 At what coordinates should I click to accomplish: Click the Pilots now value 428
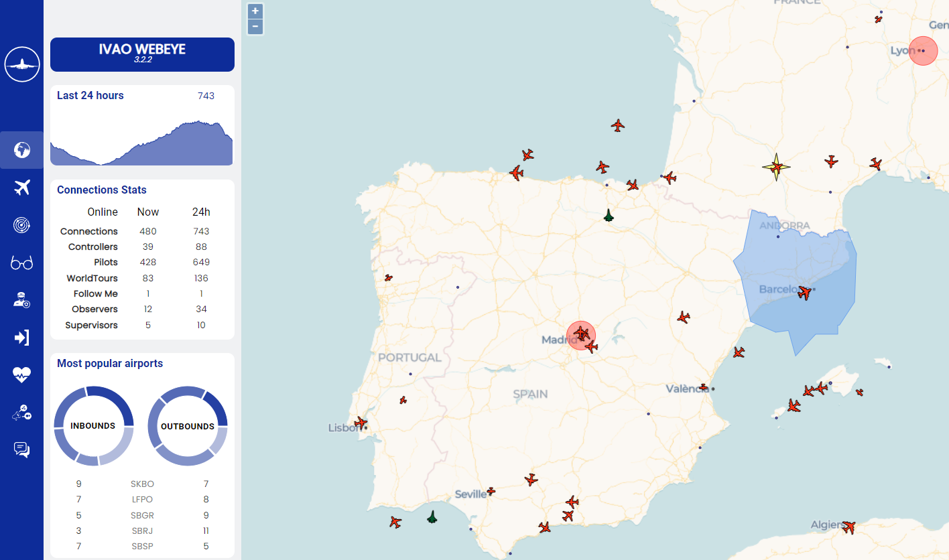click(148, 262)
